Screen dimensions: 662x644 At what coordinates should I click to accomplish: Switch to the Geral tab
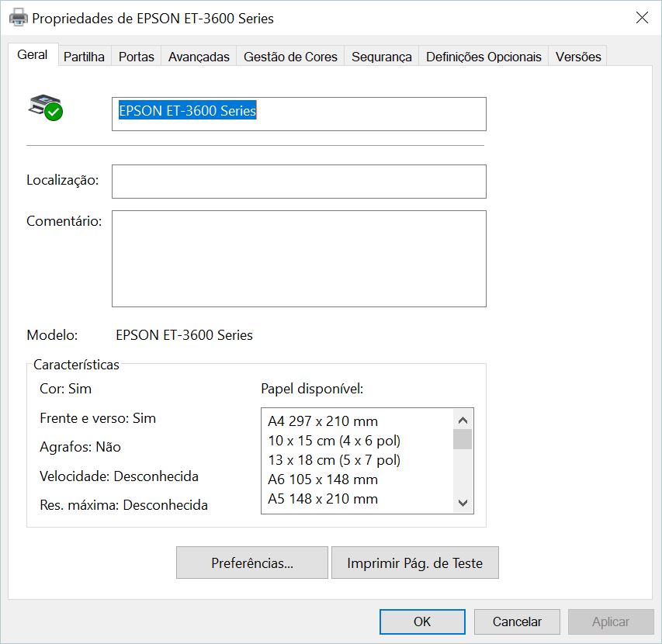pyautogui.click(x=33, y=55)
